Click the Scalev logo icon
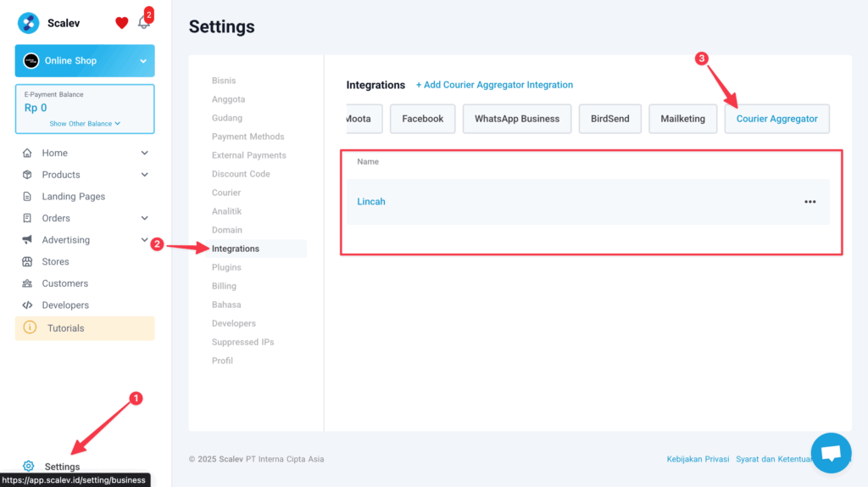This screenshot has height=487, width=868. (x=28, y=23)
